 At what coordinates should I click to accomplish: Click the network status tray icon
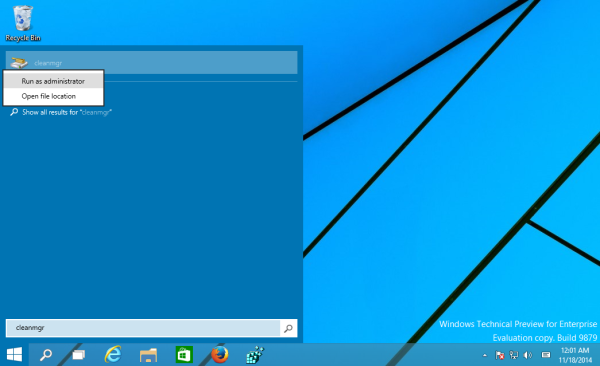coord(514,355)
